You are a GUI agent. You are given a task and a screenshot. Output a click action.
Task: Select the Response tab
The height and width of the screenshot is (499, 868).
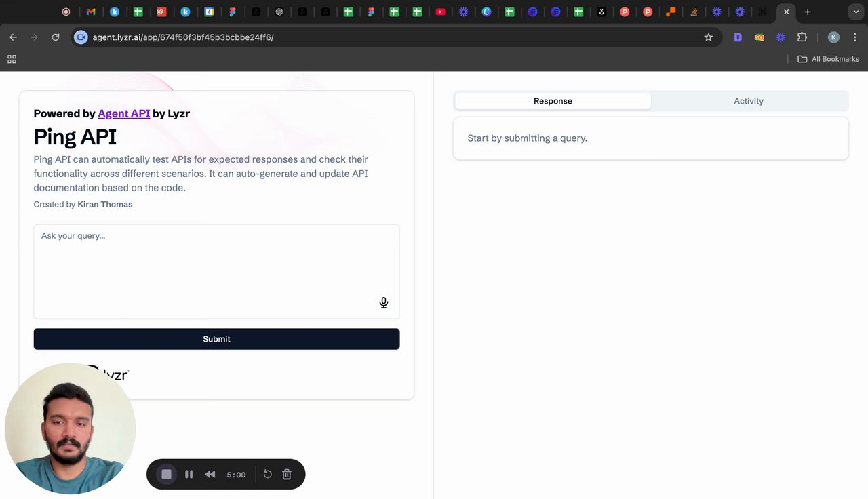[x=553, y=101]
